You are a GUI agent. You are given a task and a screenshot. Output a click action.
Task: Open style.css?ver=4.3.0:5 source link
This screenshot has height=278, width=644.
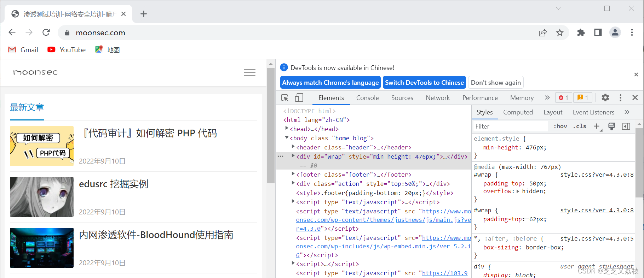[x=597, y=238]
